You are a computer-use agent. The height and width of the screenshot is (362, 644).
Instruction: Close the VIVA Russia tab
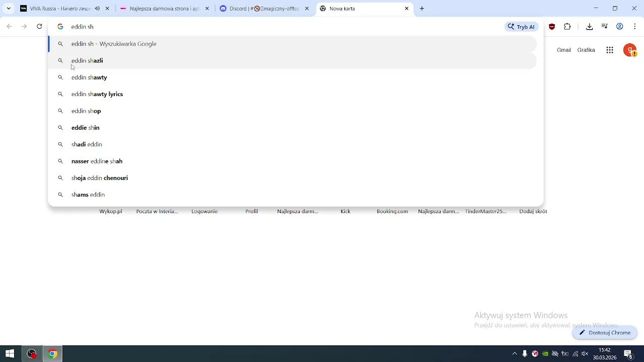pos(107,9)
